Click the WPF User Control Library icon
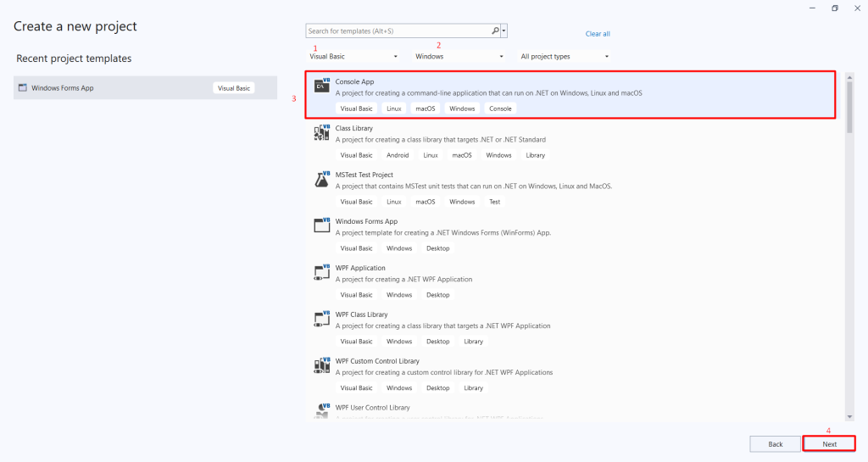The width and height of the screenshot is (868, 462). click(x=322, y=410)
